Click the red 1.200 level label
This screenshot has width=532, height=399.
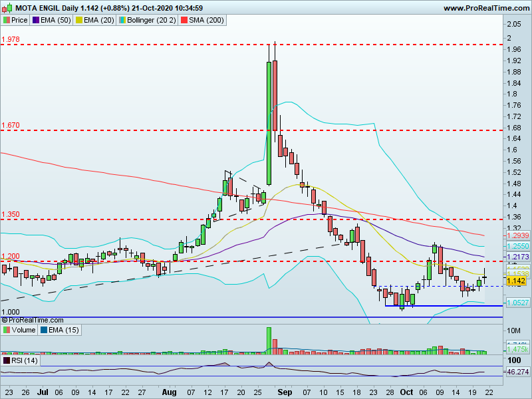(x=11, y=256)
